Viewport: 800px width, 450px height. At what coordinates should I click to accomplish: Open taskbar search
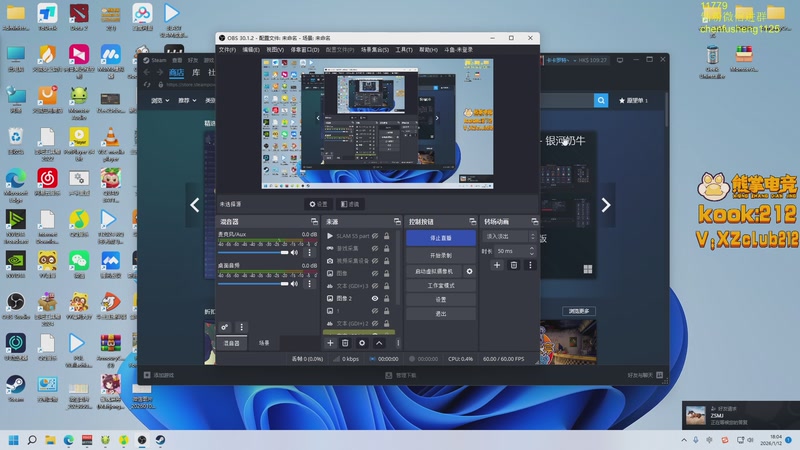point(32,440)
